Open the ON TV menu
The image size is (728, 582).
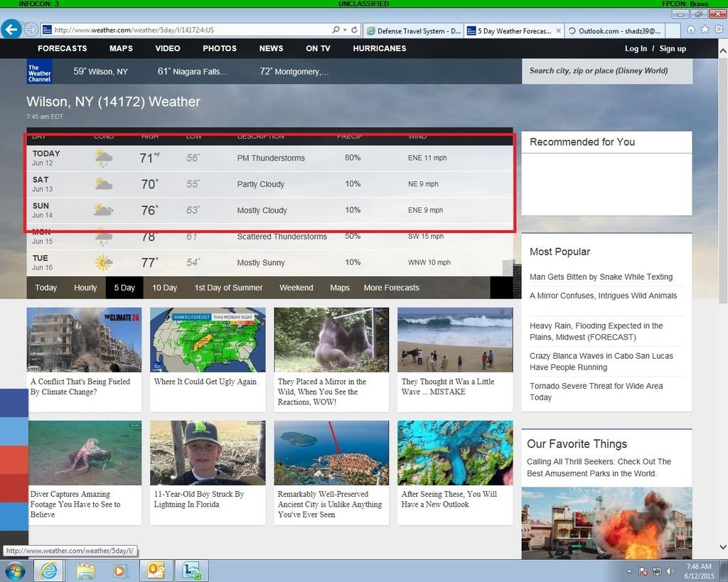click(318, 48)
